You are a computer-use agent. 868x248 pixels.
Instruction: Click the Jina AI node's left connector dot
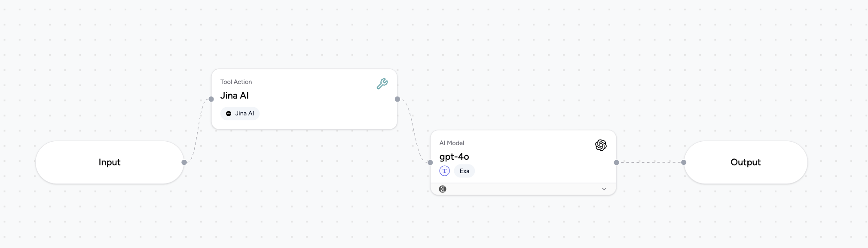coord(211,99)
